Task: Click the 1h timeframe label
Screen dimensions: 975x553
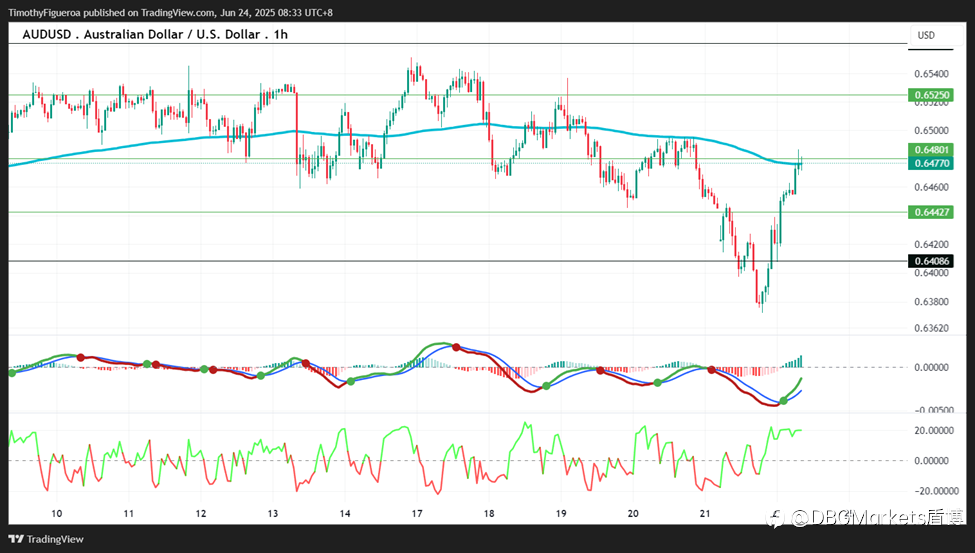Action: click(x=280, y=34)
